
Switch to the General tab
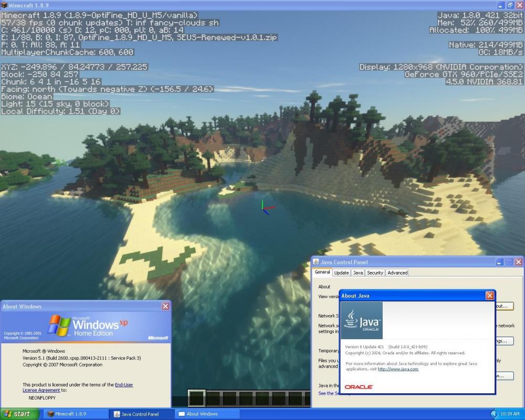click(x=322, y=272)
